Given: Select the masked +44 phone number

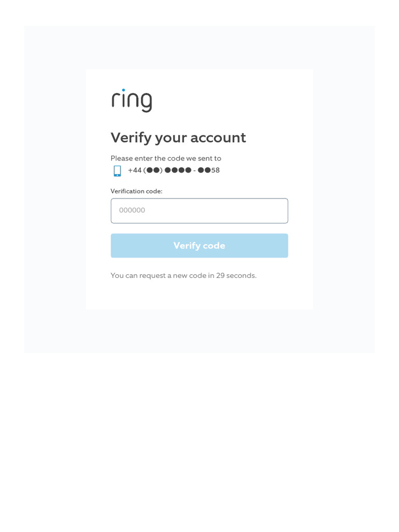Looking at the screenshot, I should [174, 170].
